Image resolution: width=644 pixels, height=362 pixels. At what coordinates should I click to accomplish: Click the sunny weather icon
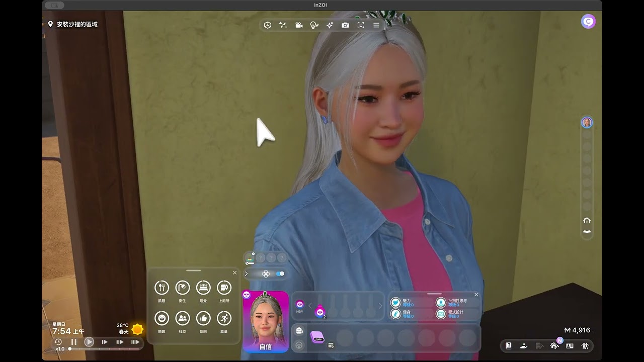(137, 329)
